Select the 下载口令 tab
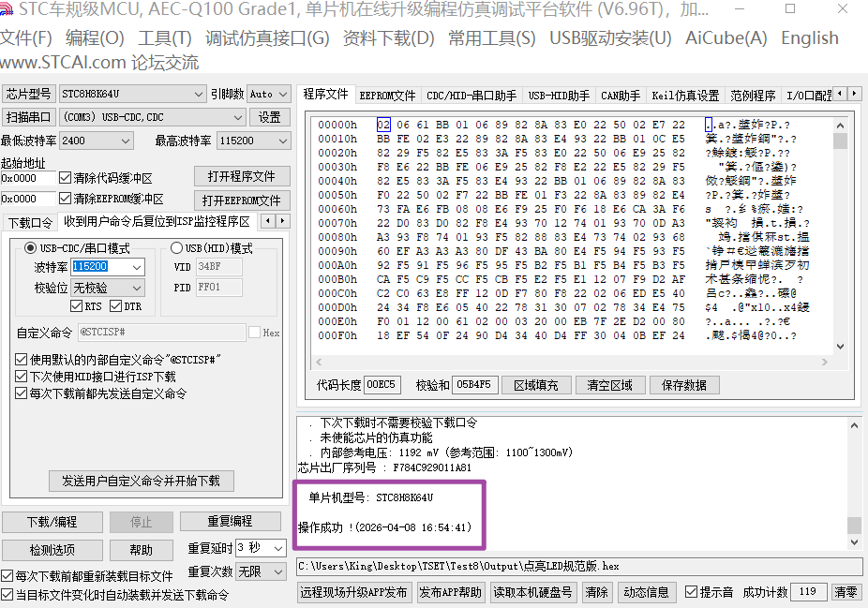868x608 pixels. (x=30, y=223)
